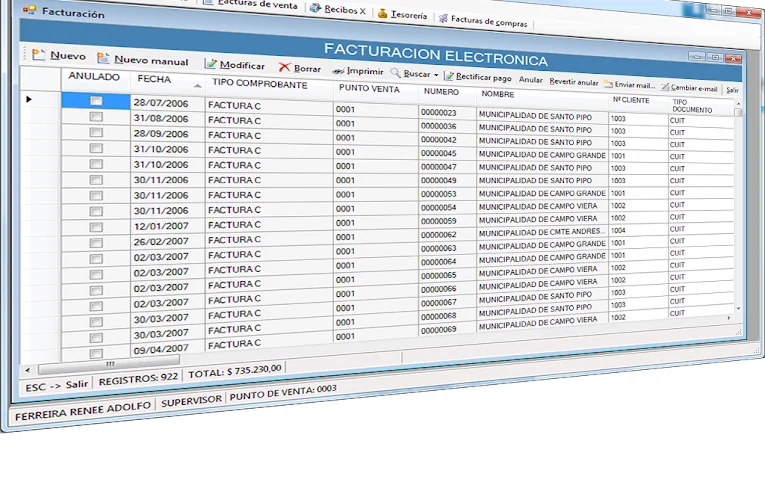The width and height of the screenshot is (765, 500).
Task: Click the Cambiar e-mail button
Action: coord(689,88)
